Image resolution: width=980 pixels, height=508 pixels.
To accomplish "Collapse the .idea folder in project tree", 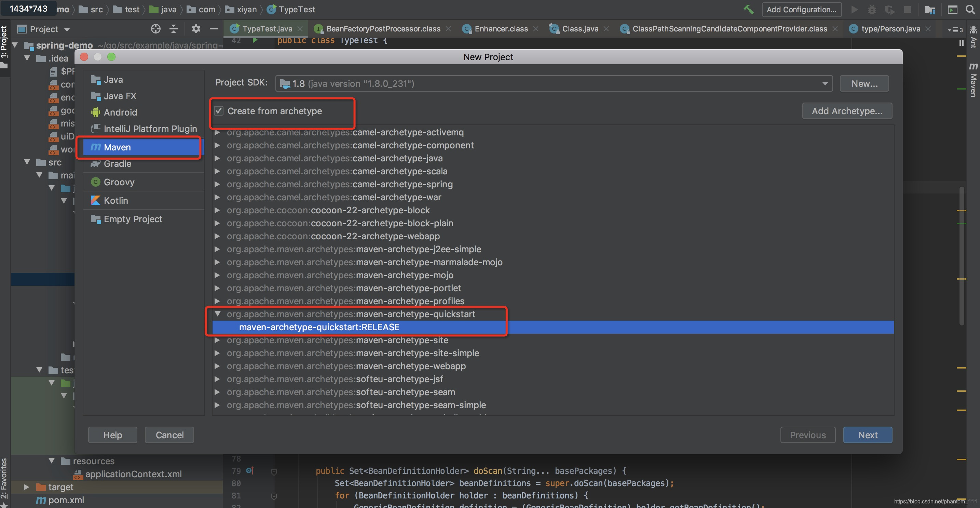I will (27, 58).
